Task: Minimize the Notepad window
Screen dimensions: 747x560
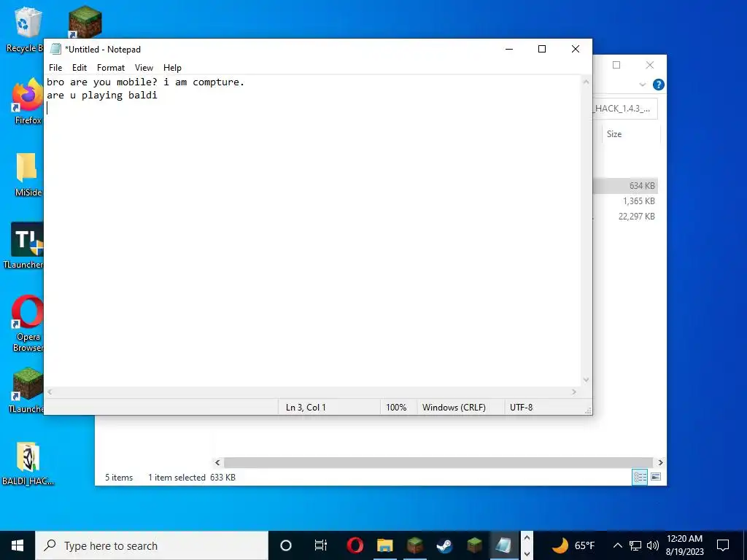Action: [509, 49]
